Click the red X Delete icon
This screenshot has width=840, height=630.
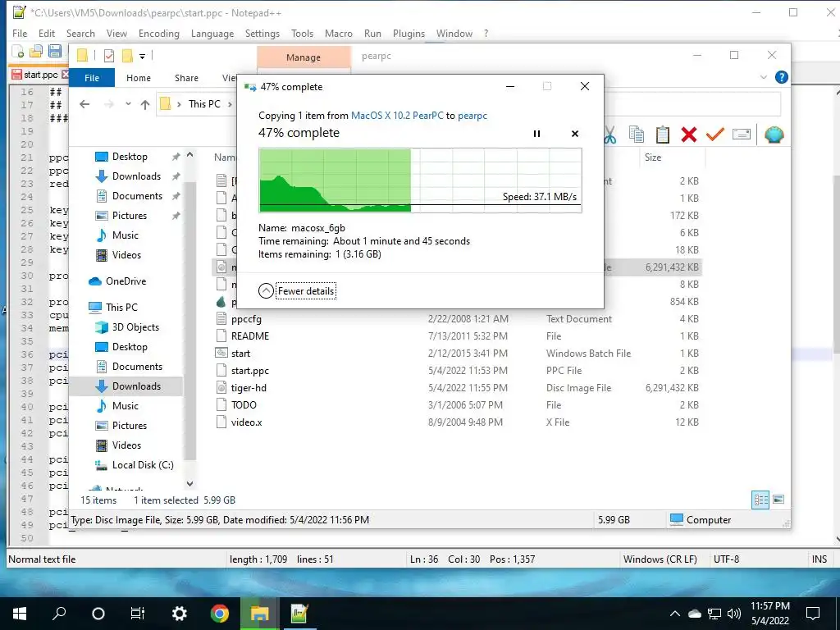click(689, 135)
